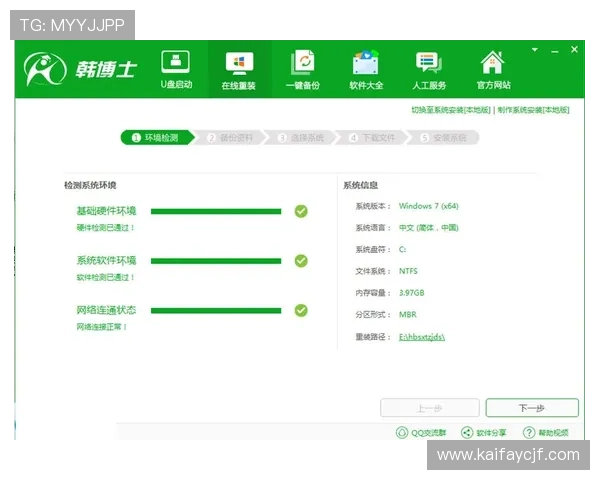Open the 人工服务 chat icon

(429, 63)
